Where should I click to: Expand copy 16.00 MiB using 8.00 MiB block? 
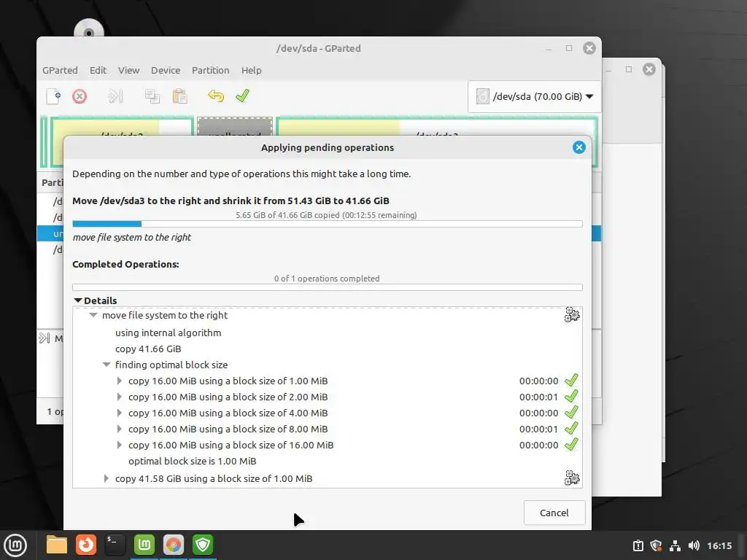120,429
